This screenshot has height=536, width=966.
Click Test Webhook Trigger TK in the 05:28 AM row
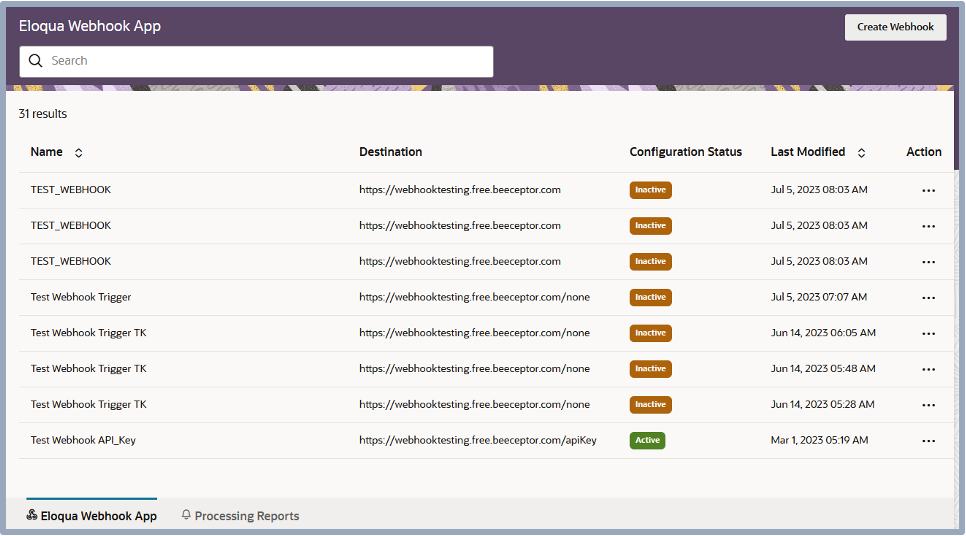pos(89,404)
